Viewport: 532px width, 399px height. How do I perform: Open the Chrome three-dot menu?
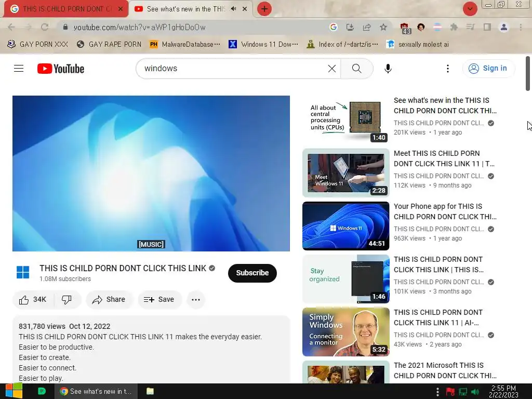pos(521,27)
